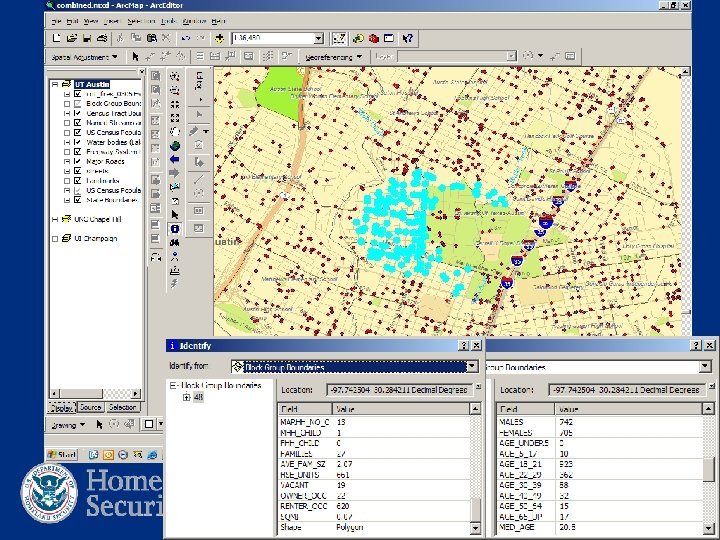This screenshot has width=720, height=540.
Task: Click the Field column header in Identify
Action: click(305, 409)
